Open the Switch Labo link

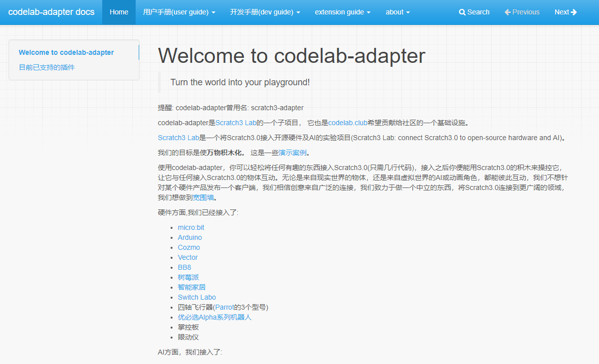tap(197, 297)
